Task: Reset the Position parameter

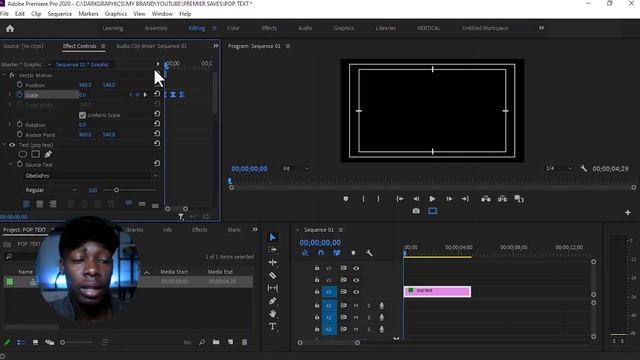Action: 157,84
